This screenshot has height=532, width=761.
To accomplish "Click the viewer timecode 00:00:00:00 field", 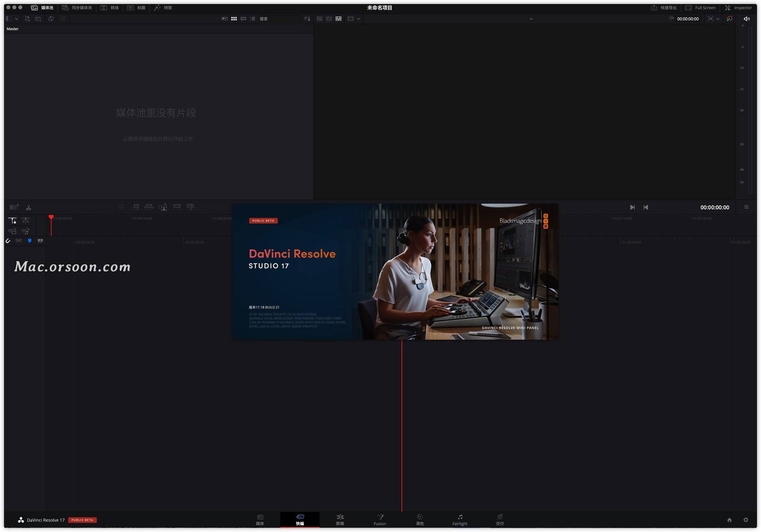I will [x=688, y=19].
